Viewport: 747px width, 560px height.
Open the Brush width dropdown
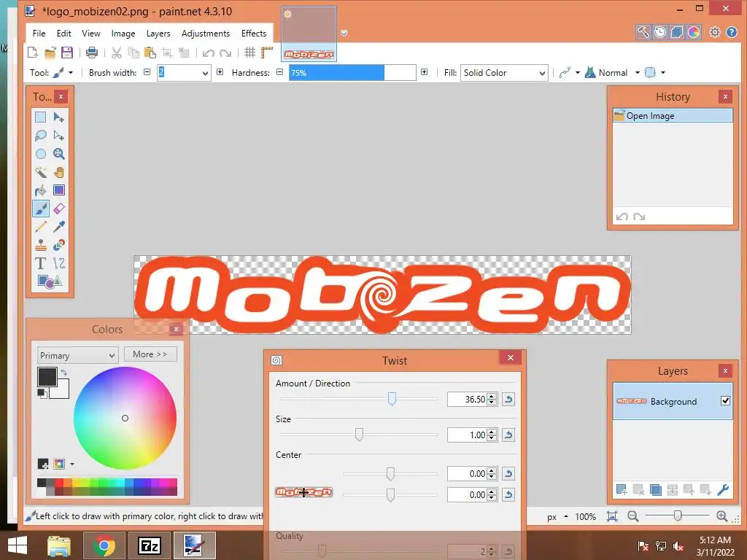click(205, 73)
